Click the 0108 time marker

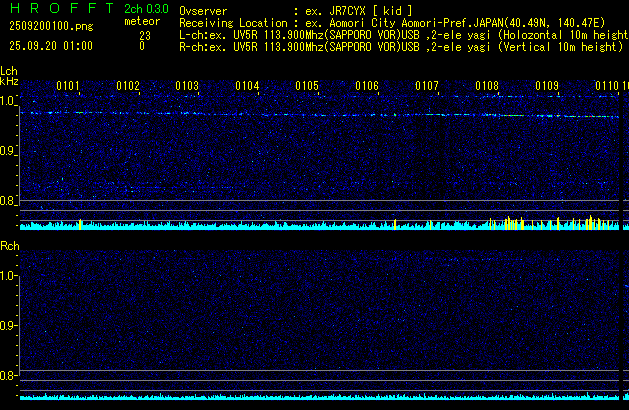(487, 86)
